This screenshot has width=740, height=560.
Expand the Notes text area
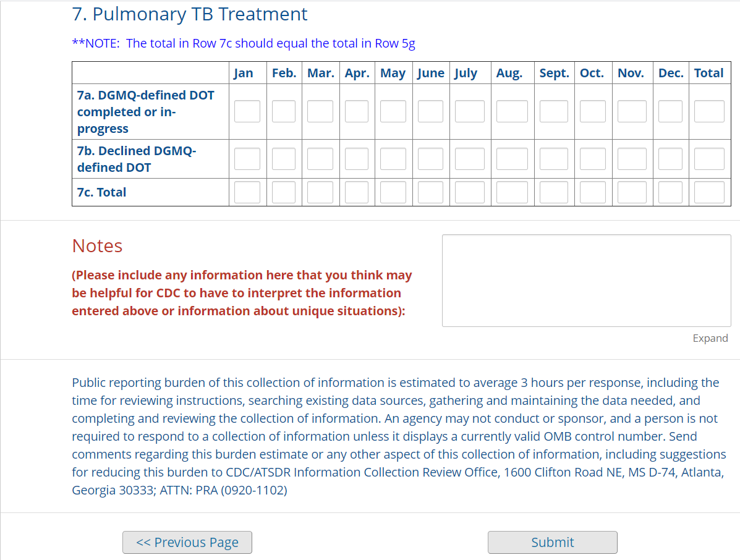pos(710,338)
